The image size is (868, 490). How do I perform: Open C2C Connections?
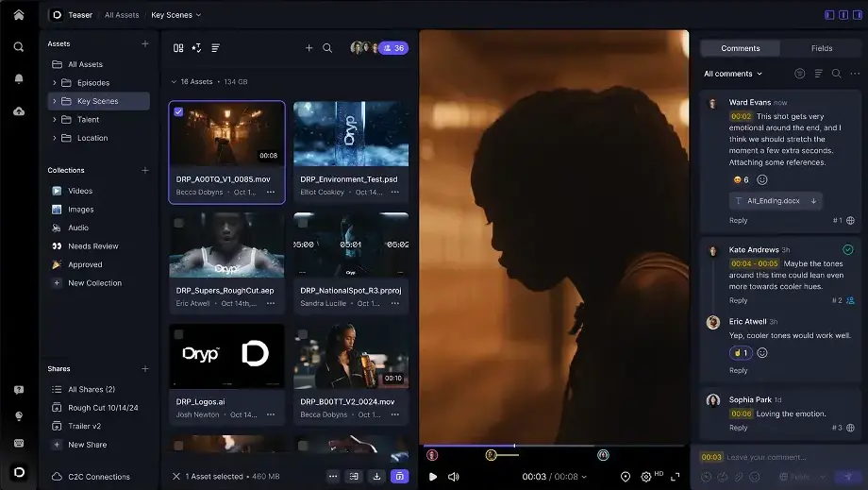(98, 477)
